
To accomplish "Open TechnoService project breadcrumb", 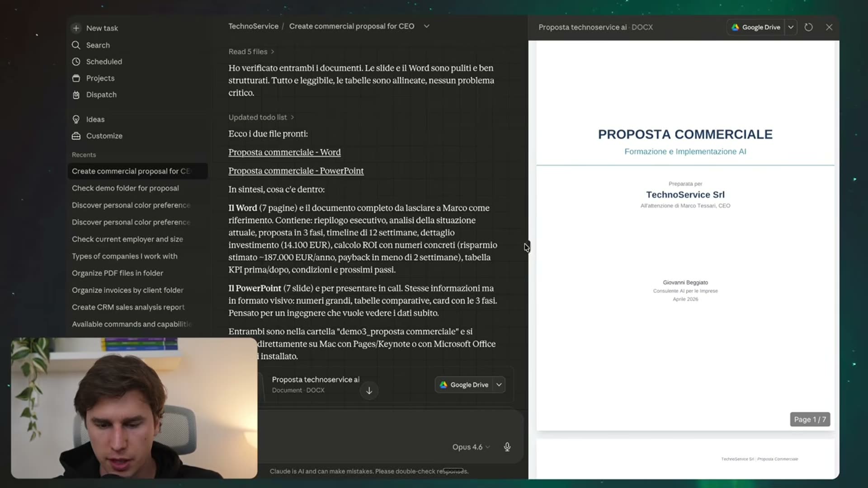I will [253, 26].
